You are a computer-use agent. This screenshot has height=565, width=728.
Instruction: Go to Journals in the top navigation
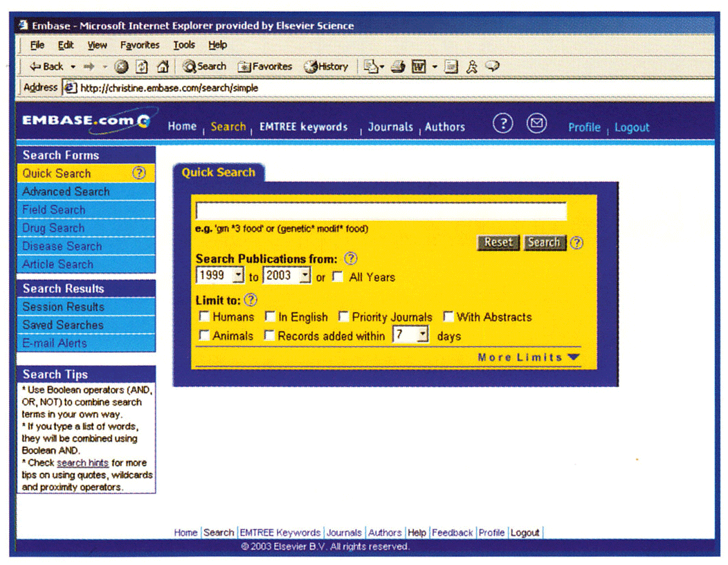pos(390,127)
